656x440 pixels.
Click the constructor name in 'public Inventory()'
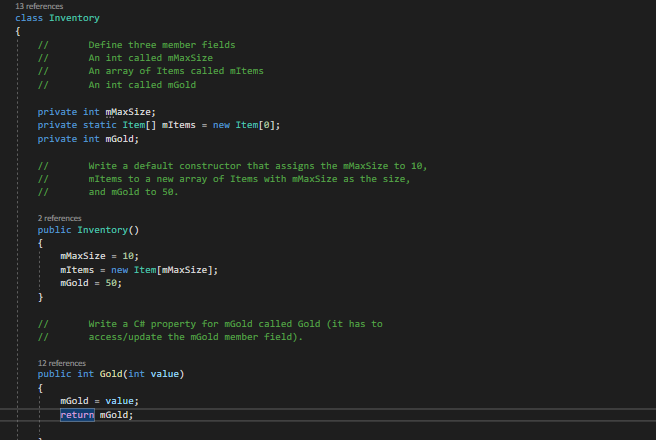click(x=102, y=230)
